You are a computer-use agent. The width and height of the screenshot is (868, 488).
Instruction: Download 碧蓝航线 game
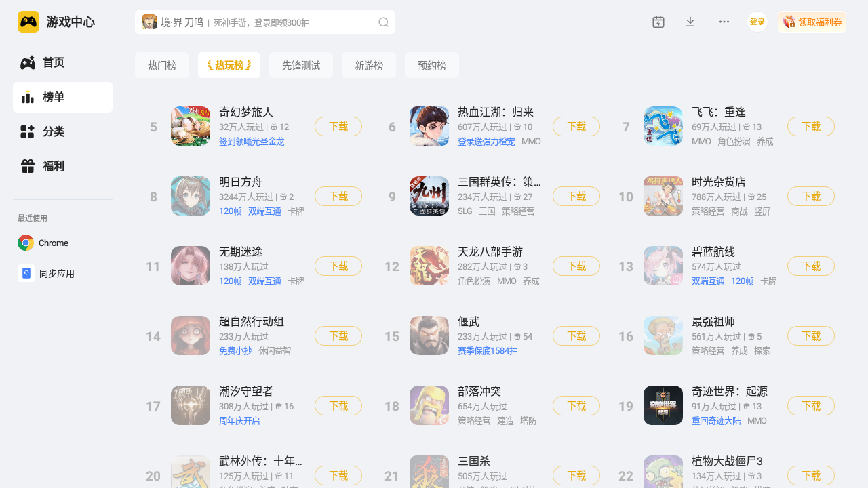click(811, 266)
